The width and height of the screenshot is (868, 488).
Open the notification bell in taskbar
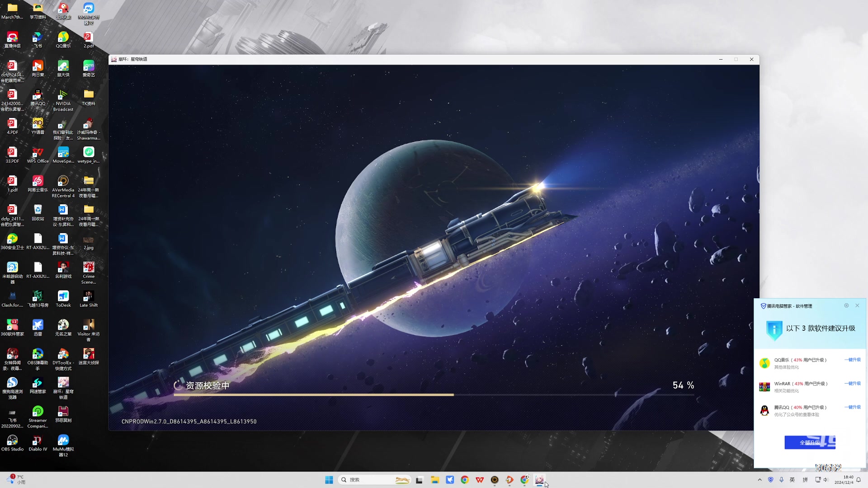click(859, 480)
